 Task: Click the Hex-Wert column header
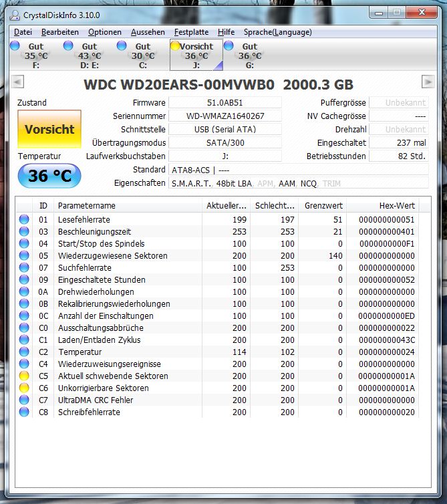tap(383, 206)
